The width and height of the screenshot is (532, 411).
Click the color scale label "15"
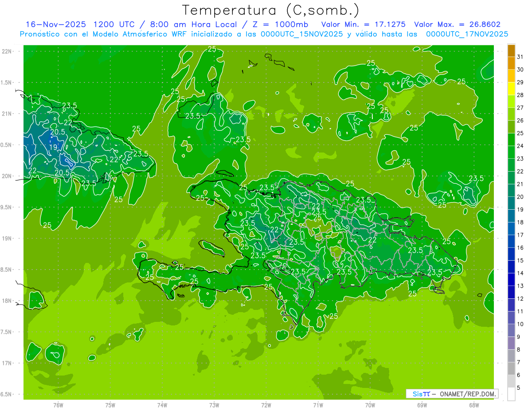click(x=520, y=260)
